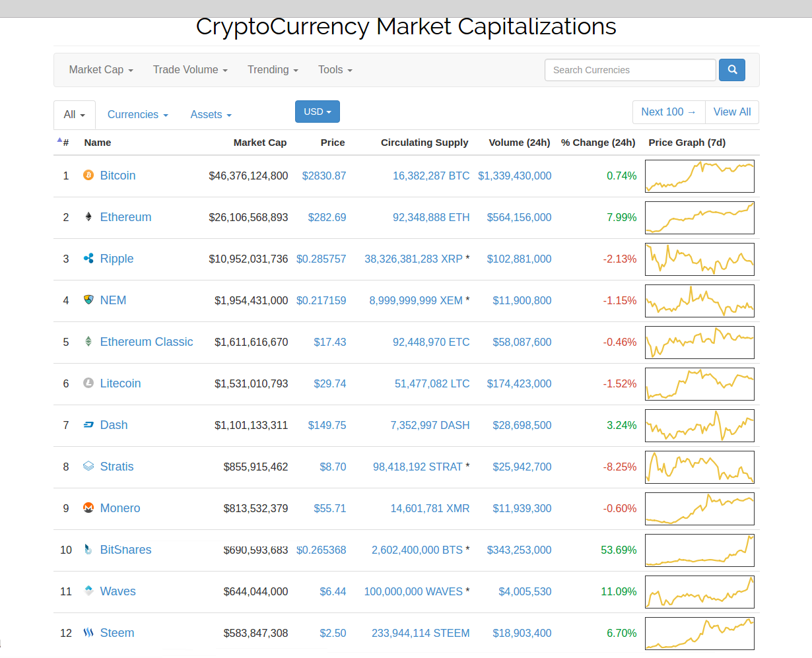Image resolution: width=812 pixels, height=658 pixels.
Task: Click BitShares volume $343,253,000
Action: click(x=520, y=550)
